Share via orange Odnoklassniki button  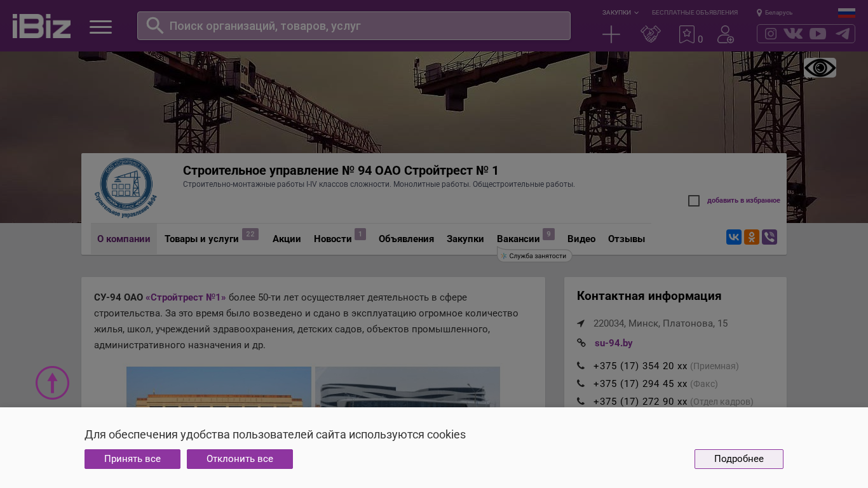click(x=752, y=237)
